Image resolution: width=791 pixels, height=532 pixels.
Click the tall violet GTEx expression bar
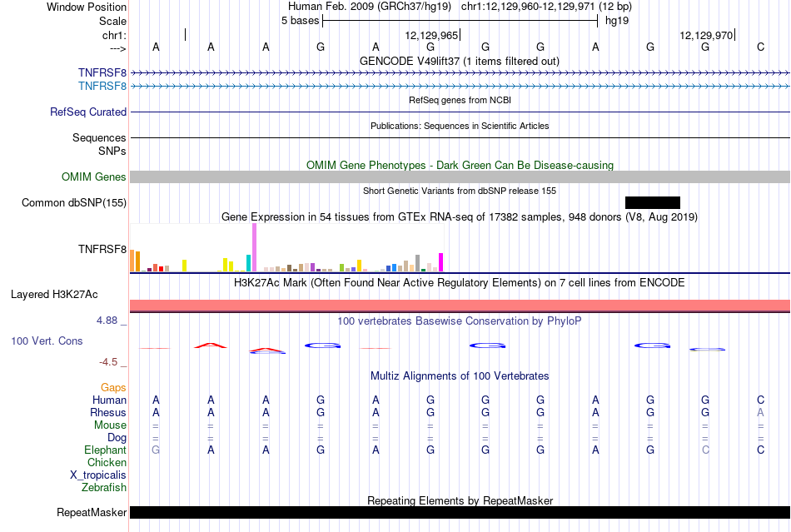[254, 247]
